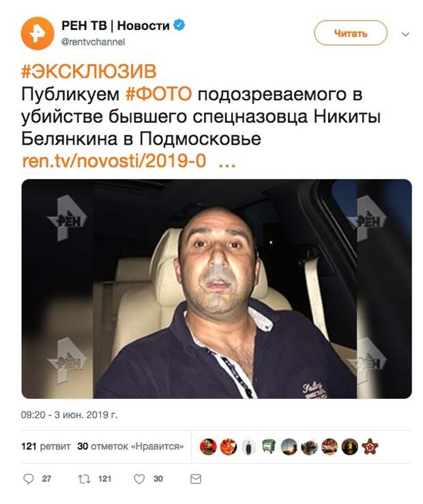Open the first liker avatar in row
The height and width of the screenshot is (504, 423).
click(208, 447)
